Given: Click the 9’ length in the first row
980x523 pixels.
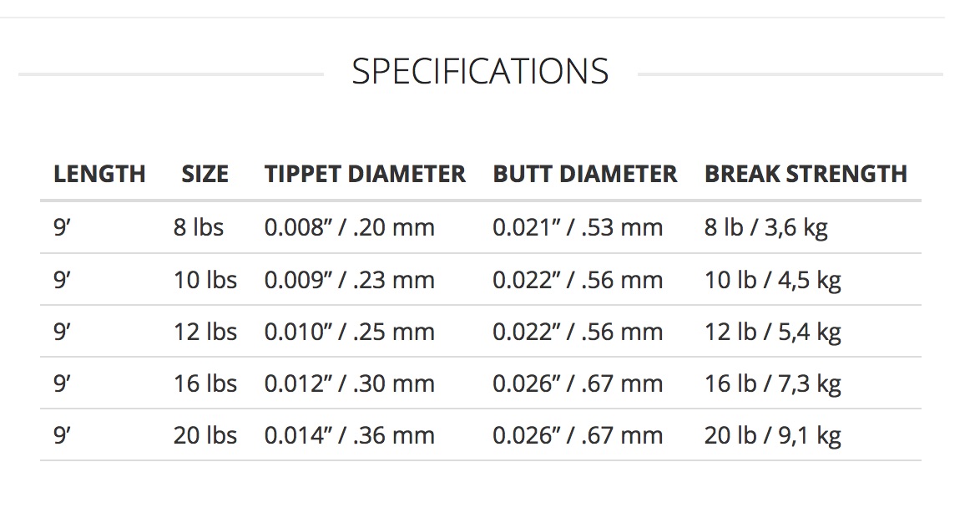Looking at the screenshot, I should pyautogui.click(x=62, y=227).
